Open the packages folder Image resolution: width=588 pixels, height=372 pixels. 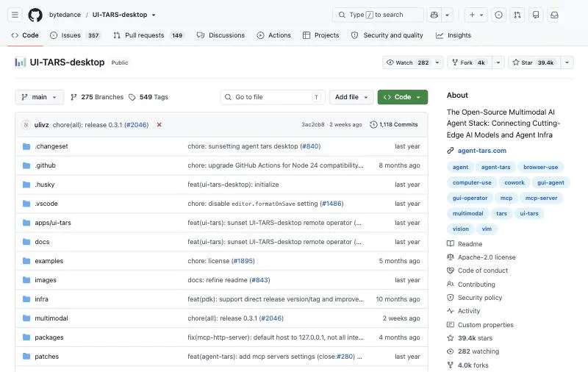tap(49, 337)
